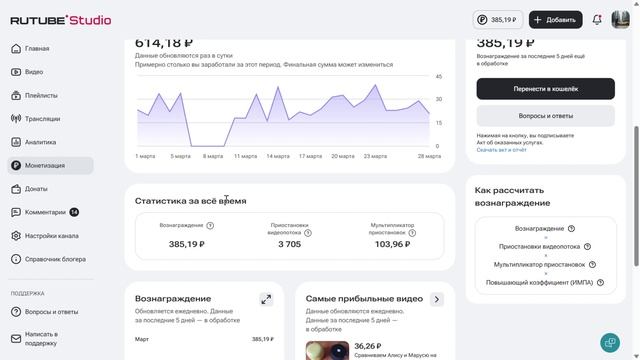Viewport: 640px width, 360px height.
Task: Click the wallet icon beside Донаты
Action: pos(16,189)
